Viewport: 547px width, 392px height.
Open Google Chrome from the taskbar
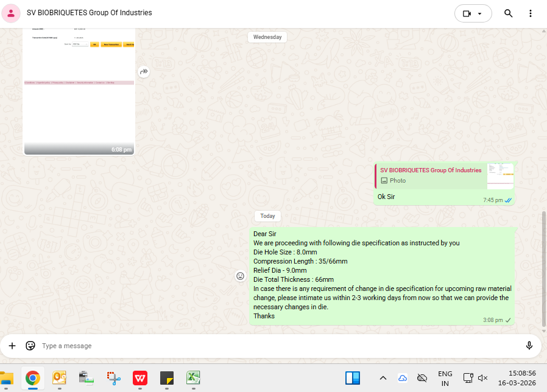(33, 378)
